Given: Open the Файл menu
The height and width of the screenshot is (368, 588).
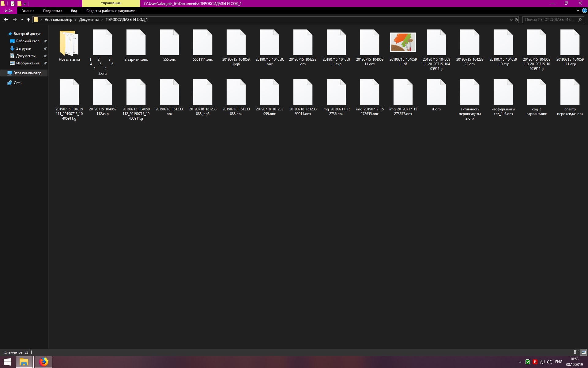Looking at the screenshot, I should tap(9, 11).
